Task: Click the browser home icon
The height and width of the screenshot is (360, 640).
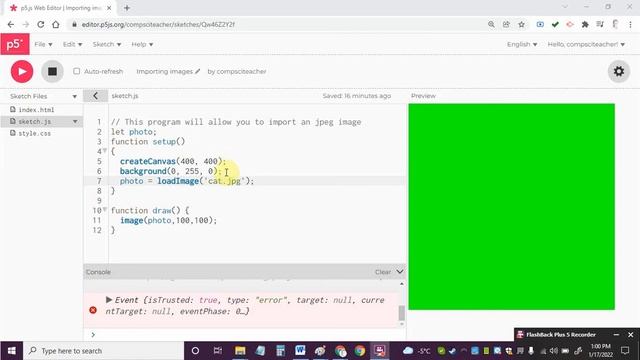Action: coord(56,24)
